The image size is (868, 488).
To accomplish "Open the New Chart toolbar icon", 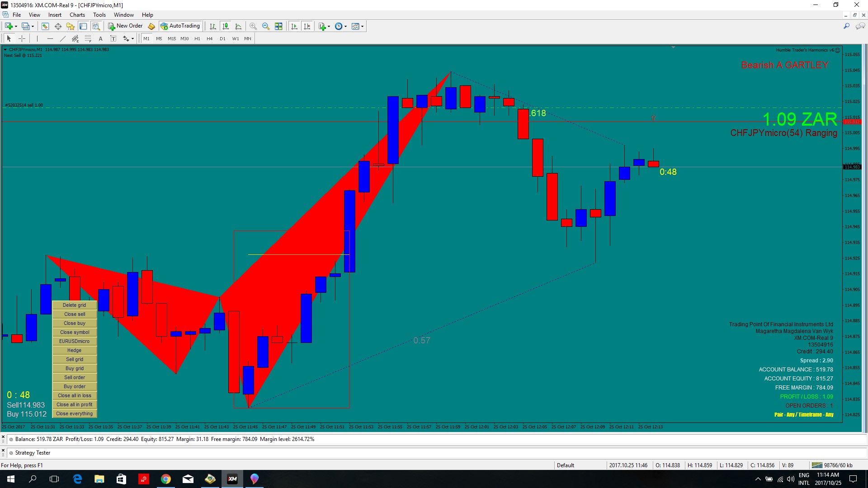I will pyautogui.click(x=9, y=26).
